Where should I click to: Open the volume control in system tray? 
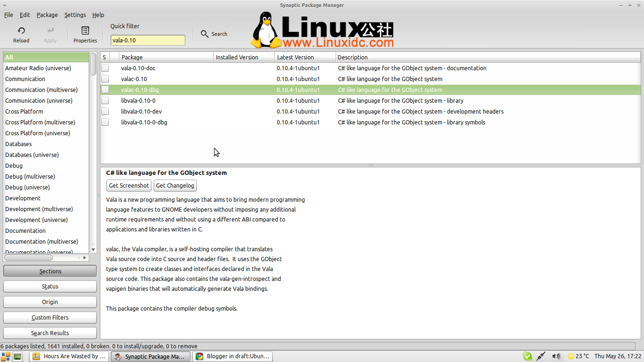click(556, 356)
